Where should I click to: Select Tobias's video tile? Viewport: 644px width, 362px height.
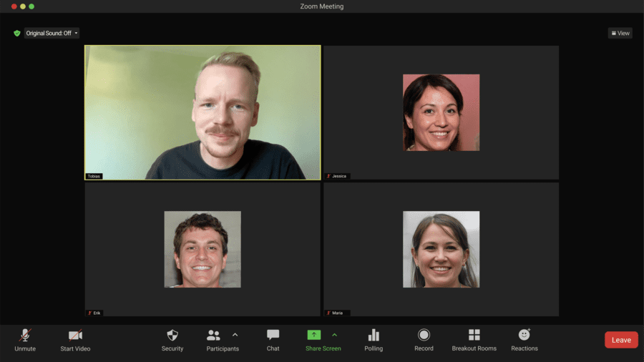pos(203,112)
